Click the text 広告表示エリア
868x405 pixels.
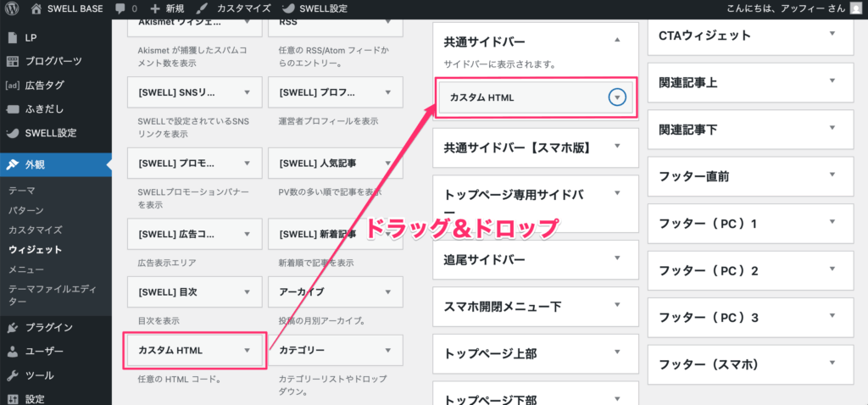167,263
